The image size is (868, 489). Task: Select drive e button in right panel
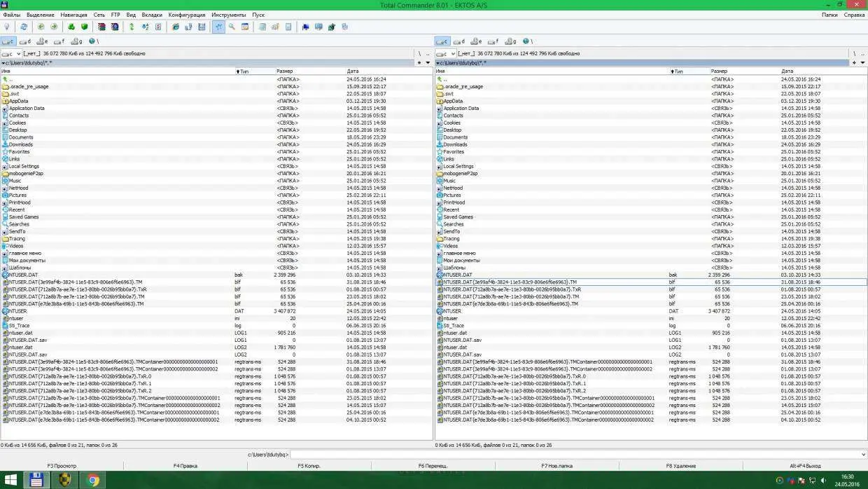click(x=477, y=41)
